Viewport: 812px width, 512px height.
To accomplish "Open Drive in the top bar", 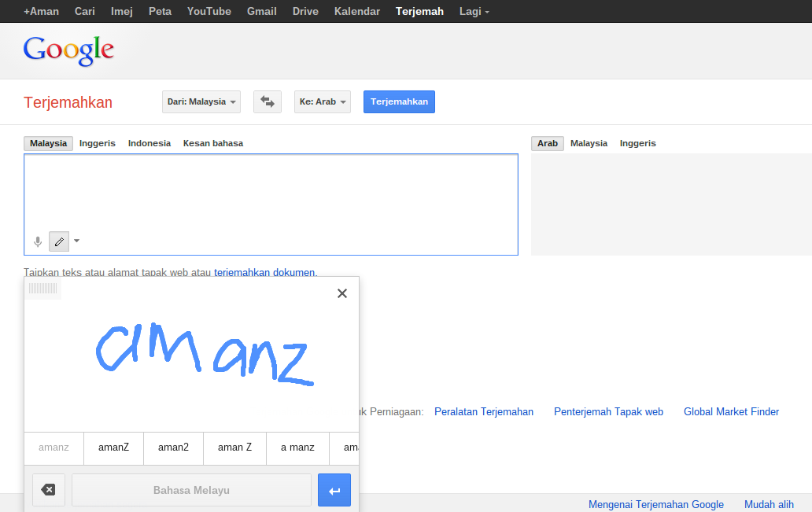I will (305, 11).
